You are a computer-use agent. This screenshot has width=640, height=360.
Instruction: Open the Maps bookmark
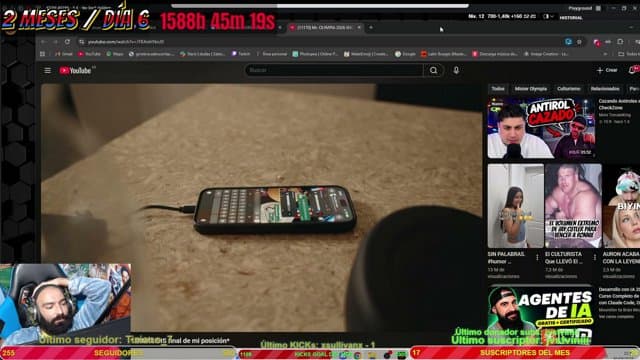115,54
